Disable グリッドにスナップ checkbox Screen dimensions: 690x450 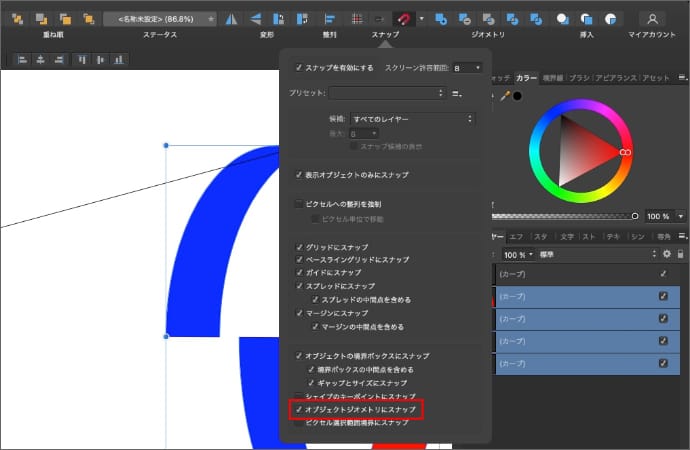coord(298,247)
